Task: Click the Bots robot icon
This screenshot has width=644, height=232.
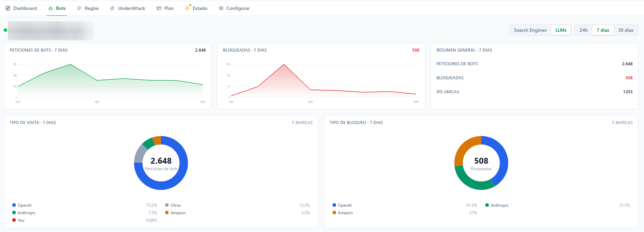Action: pos(51,8)
